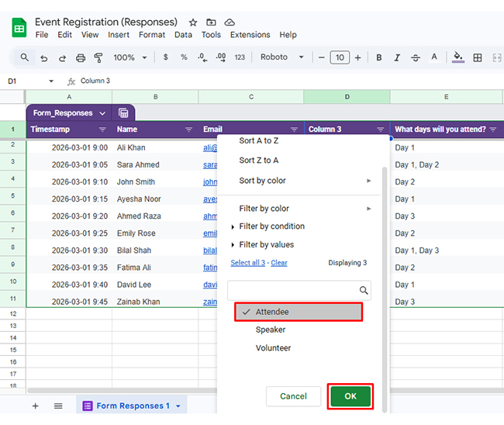Click the convert table icon beside Form_Responses
The width and height of the screenshot is (504, 425).
[x=123, y=113]
